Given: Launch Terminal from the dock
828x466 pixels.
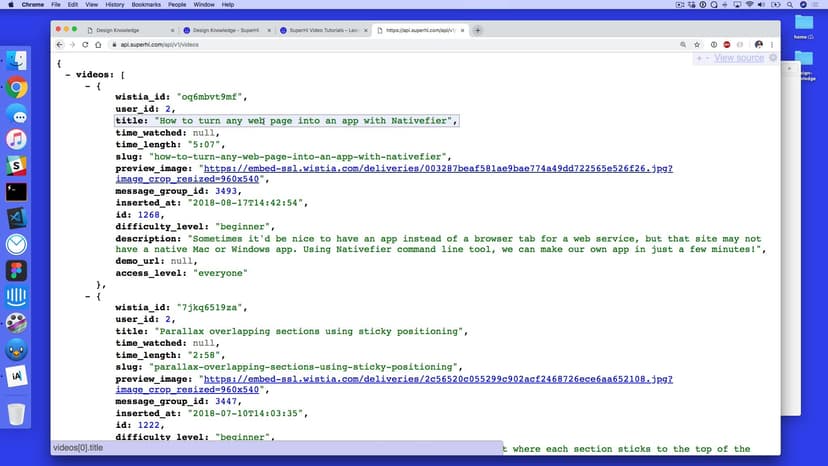Looking at the screenshot, I should tap(16, 192).
